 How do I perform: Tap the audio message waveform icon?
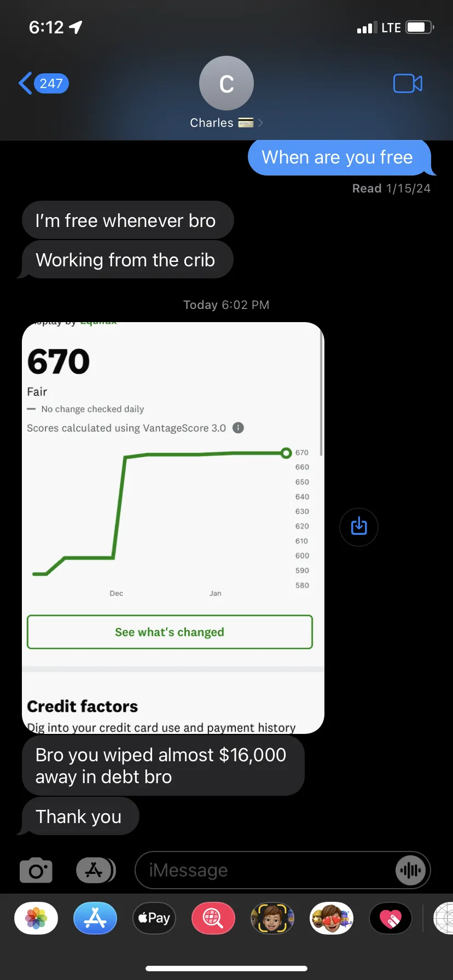tap(410, 870)
